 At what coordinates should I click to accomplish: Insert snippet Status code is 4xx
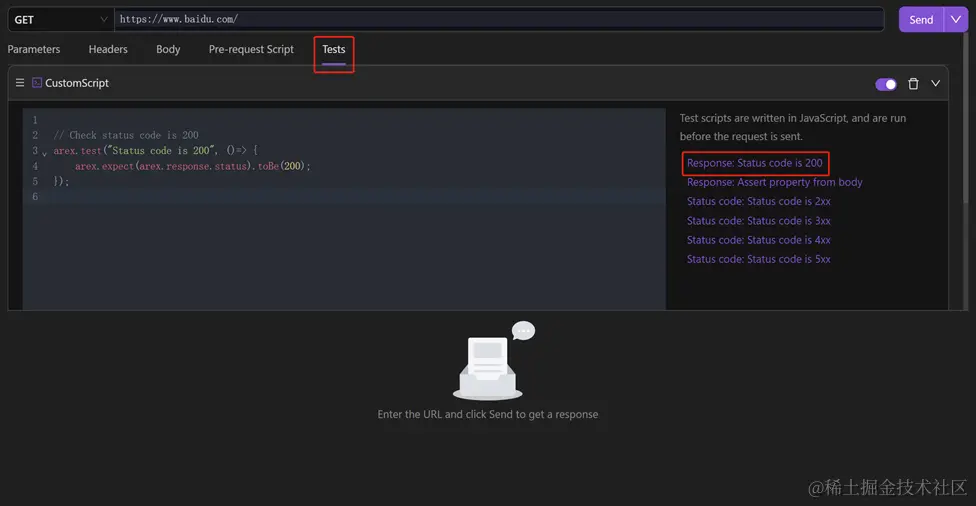758,240
